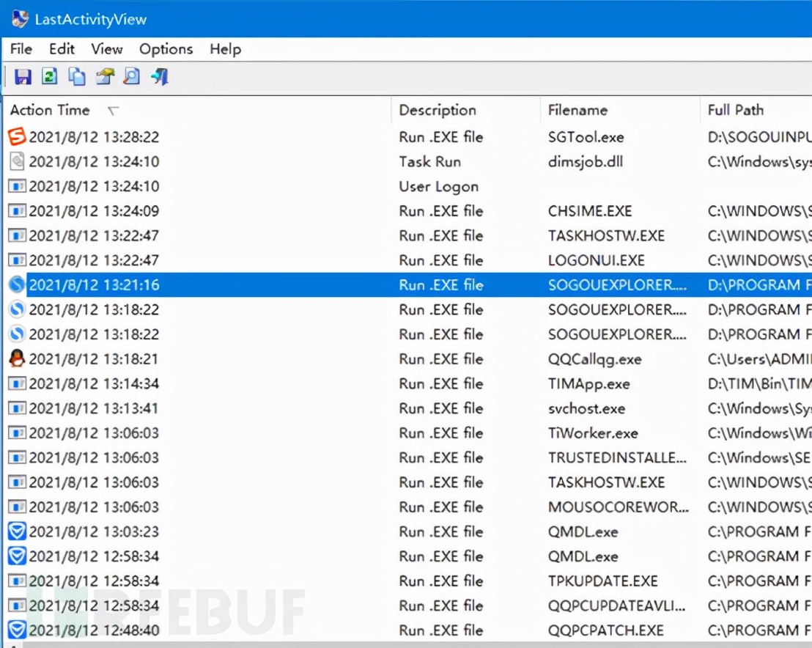
Task: Click the Refresh toolbar icon
Action: click(x=49, y=77)
